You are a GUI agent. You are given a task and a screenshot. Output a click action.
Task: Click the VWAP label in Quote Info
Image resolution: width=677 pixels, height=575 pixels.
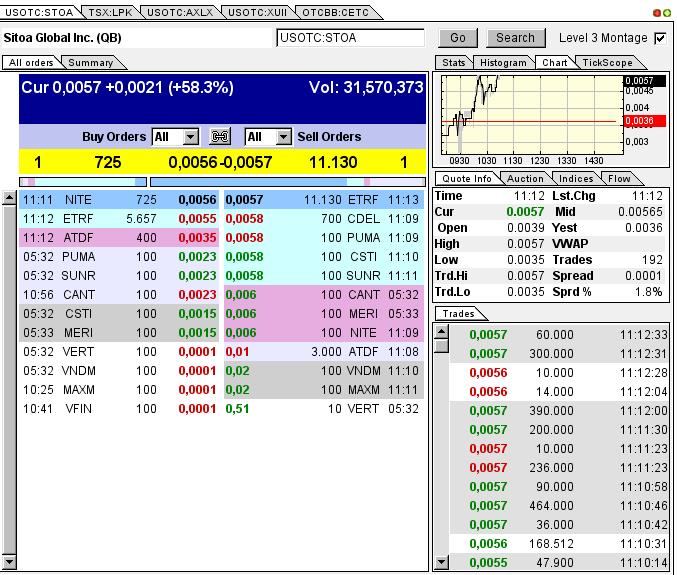click(x=570, y=244)
